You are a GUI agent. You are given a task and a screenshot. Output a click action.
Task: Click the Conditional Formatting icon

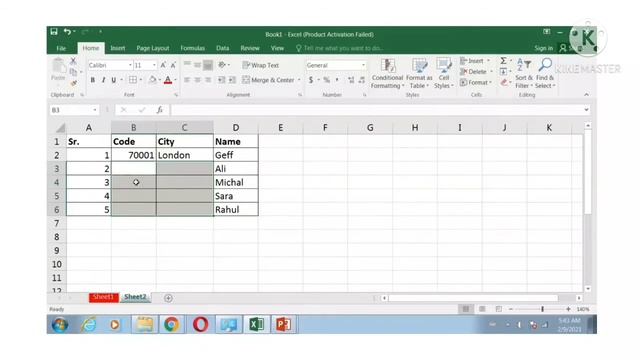click(x=387, y=66)
